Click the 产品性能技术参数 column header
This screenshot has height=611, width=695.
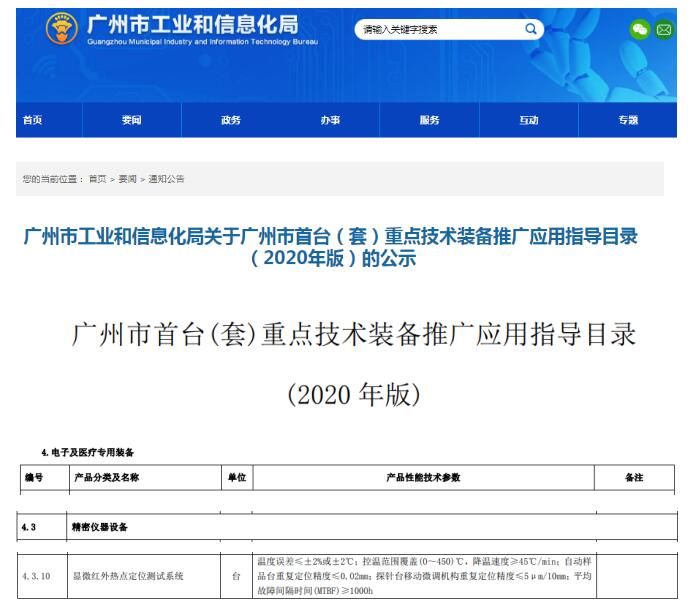tap(423, 477)
